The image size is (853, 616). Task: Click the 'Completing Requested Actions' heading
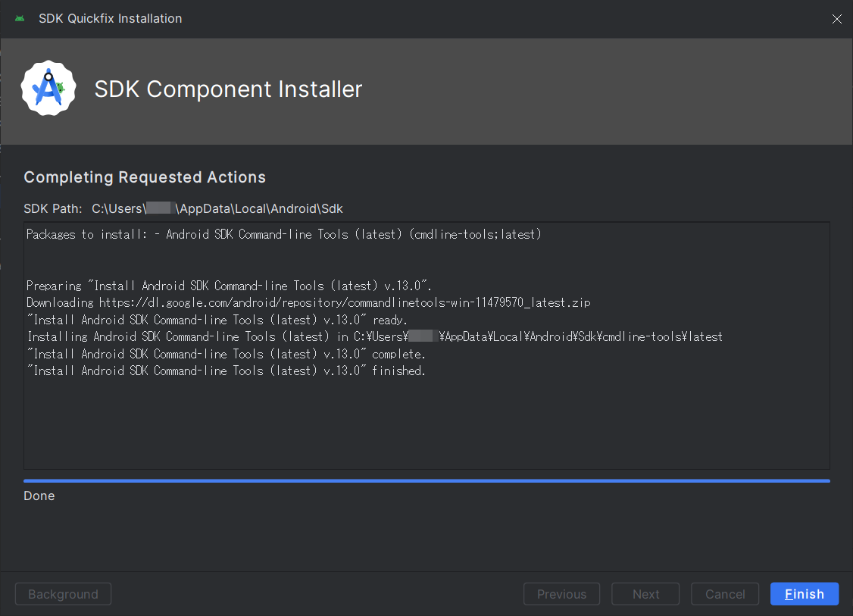click(x=145, y=177)
